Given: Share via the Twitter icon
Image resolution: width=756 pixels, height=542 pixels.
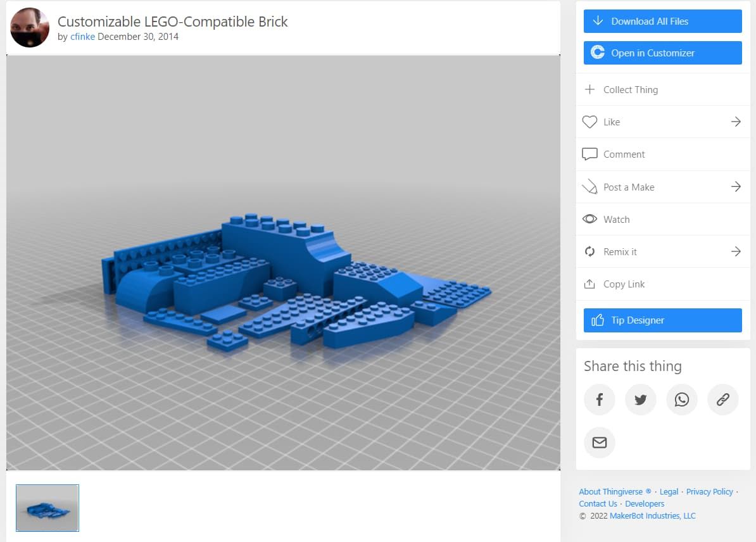Looking at the screenshot, I should click(640, 400).
